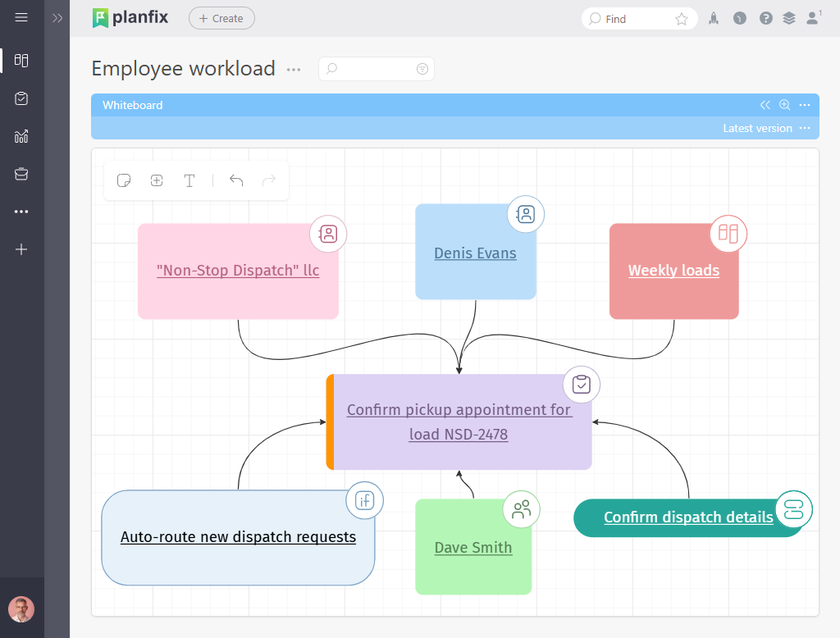Open the Denis Evans link
This screenshot has height=638, width=840.
coord(475,253)
